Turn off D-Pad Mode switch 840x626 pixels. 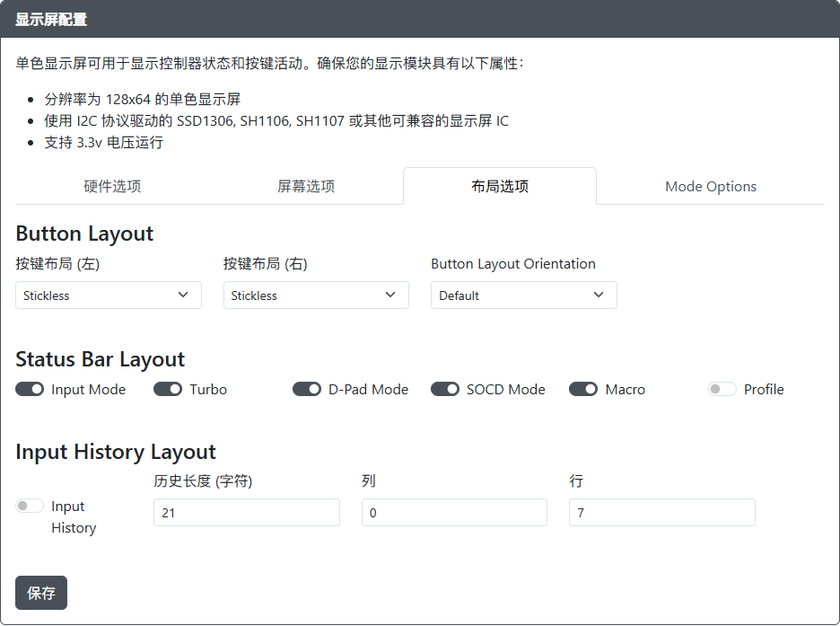pyautogui.click(x=307, y=390)
